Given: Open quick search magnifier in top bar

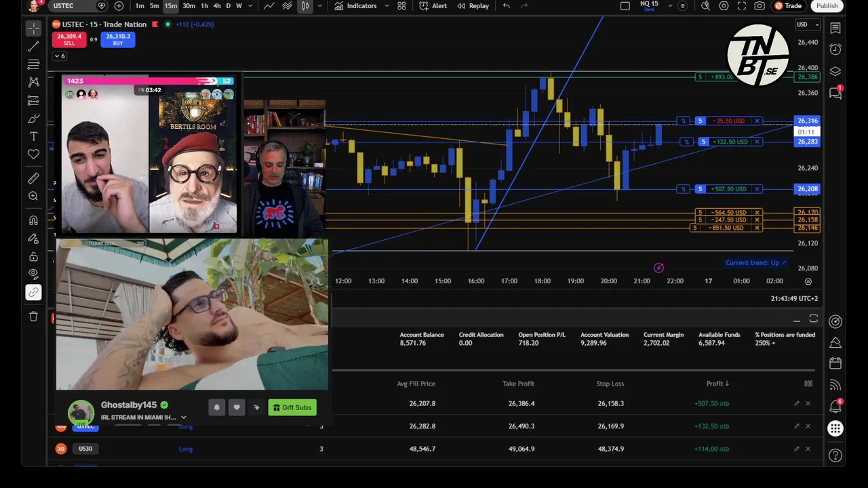Looking at the screenshot, I should 705,6.
